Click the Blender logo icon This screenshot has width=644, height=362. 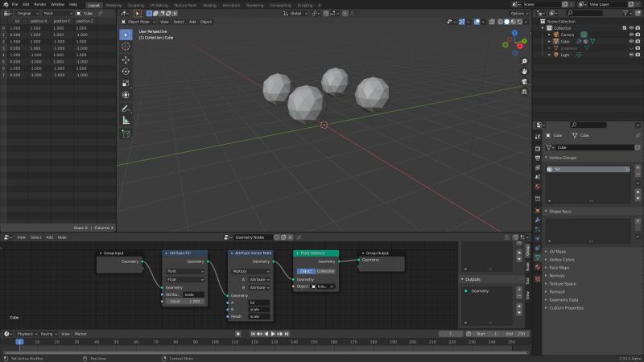tap(6, 4)
